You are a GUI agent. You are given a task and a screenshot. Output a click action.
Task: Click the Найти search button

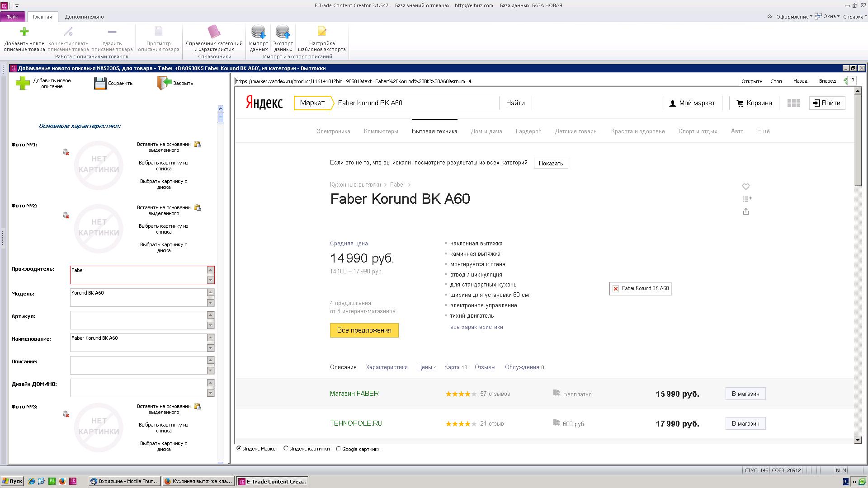(x=515, y=103)
